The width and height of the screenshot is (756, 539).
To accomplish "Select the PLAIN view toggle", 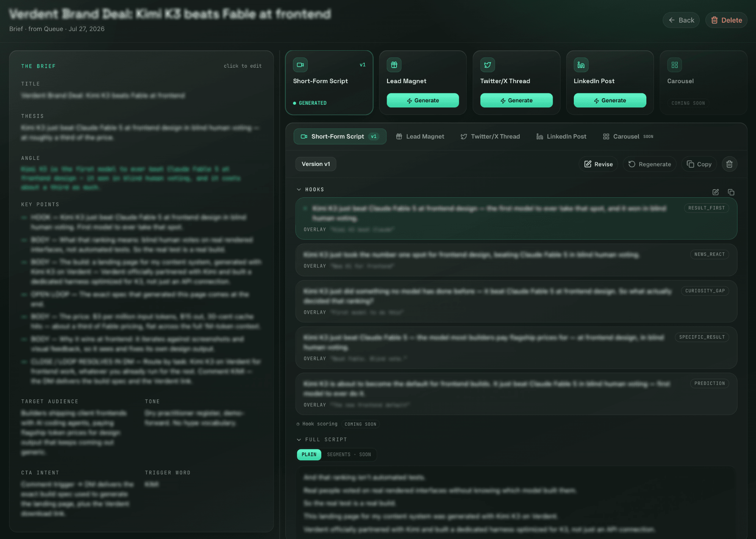I will pos(309,454).
